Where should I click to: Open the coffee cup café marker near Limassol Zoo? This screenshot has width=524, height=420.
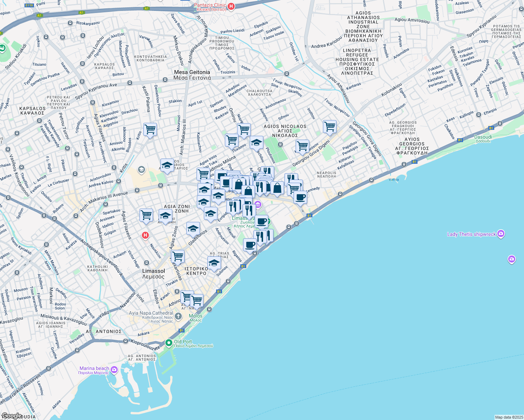(261, 221)
